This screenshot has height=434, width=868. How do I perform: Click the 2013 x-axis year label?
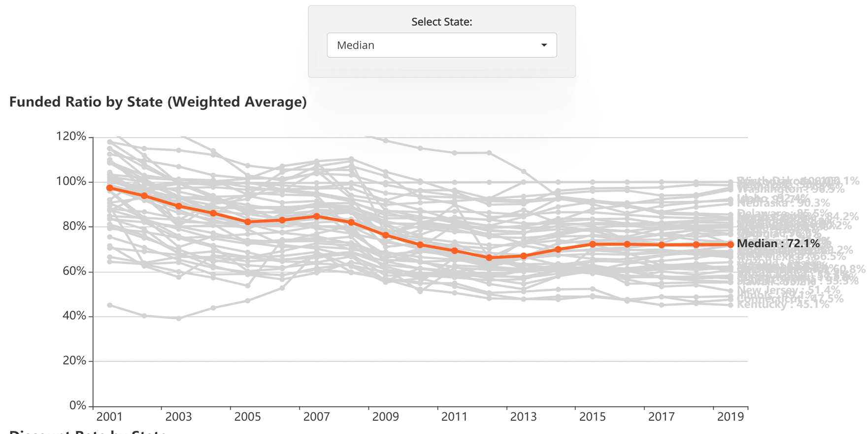click(x=523, y=417)
